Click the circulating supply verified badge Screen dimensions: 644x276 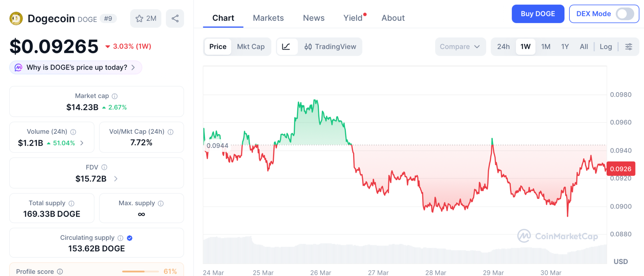(130, 238)
